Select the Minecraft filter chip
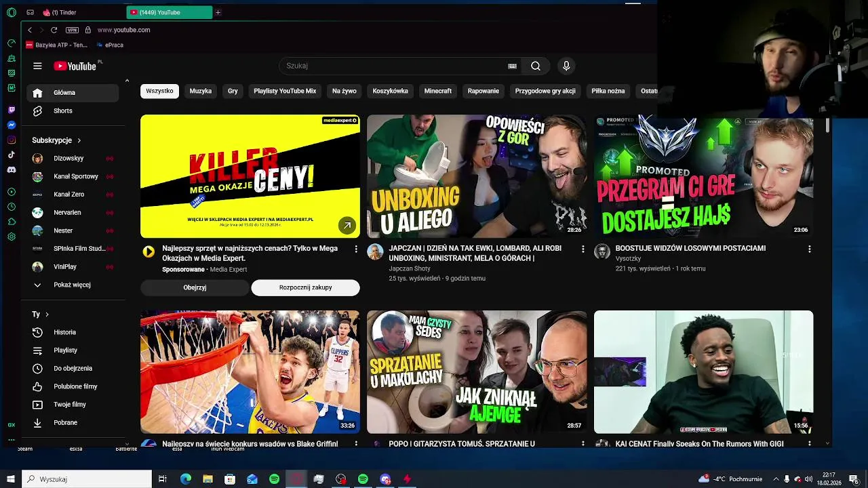Image resolution: width=868 pixels, height=488 pixels. tap(437, 91)
